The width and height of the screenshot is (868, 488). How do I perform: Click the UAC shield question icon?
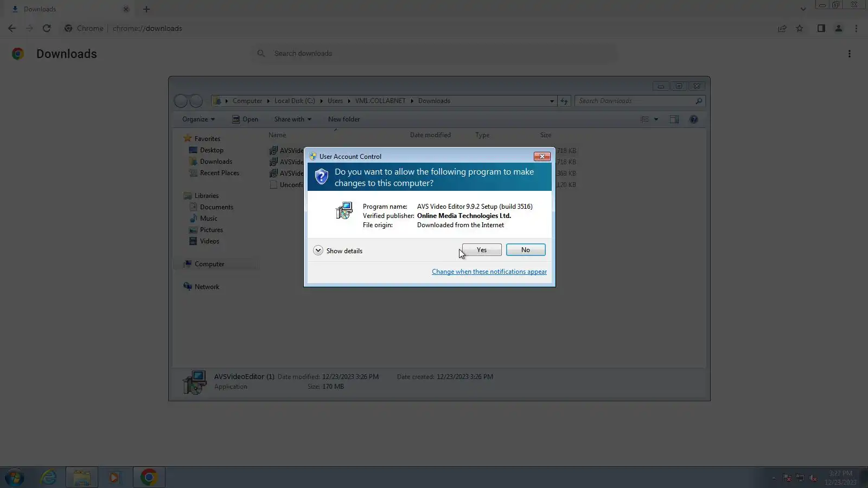(322, 176)
